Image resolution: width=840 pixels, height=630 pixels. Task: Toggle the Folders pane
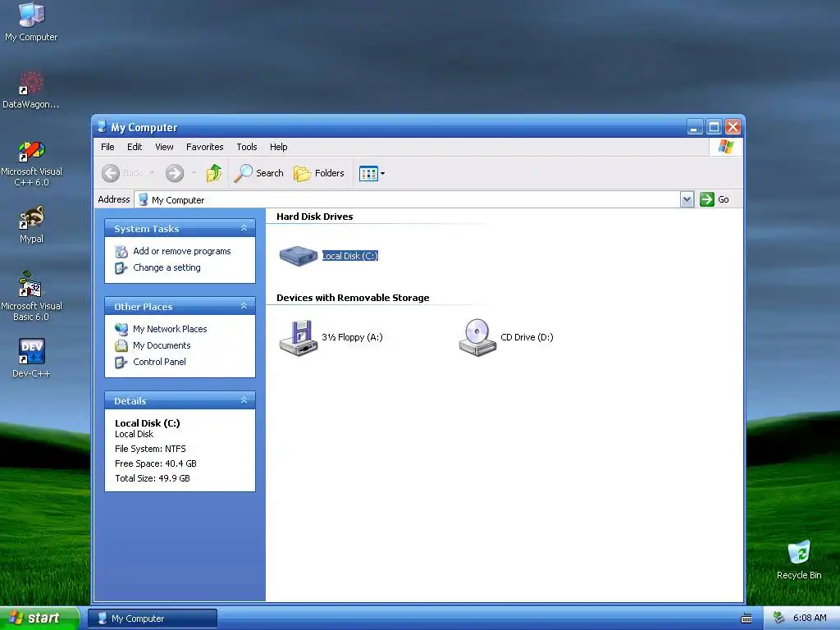pos(319,173)
